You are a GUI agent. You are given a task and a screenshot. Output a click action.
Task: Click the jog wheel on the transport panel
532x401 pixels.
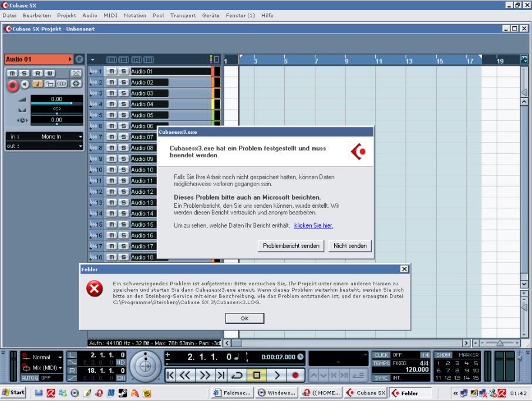pyautogui.click(x=146, y=366)
